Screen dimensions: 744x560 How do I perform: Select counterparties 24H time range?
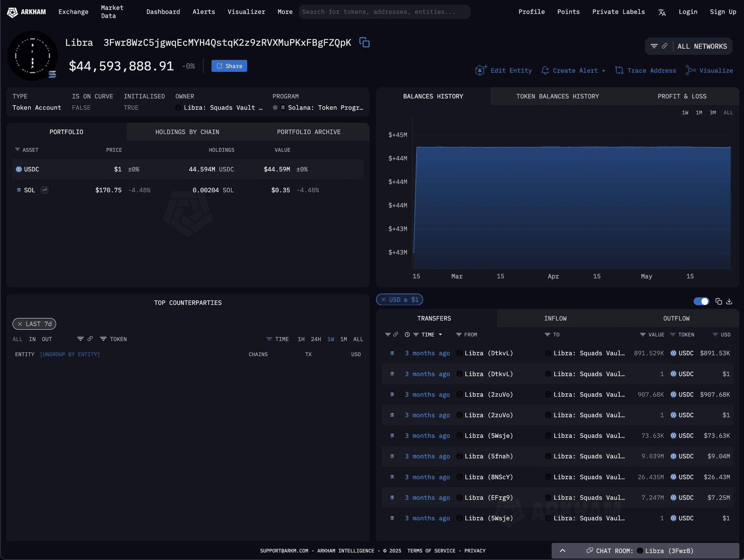coord(316,339)
